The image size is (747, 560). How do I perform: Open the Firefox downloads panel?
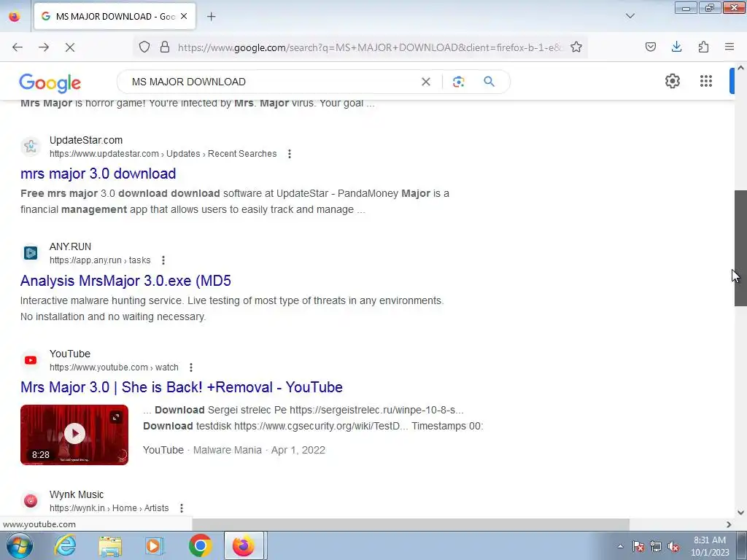(676, 47)
